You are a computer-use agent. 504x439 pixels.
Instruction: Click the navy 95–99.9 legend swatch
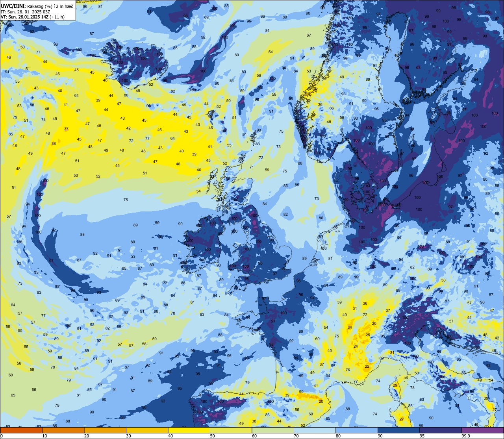(x=441, y=430)
